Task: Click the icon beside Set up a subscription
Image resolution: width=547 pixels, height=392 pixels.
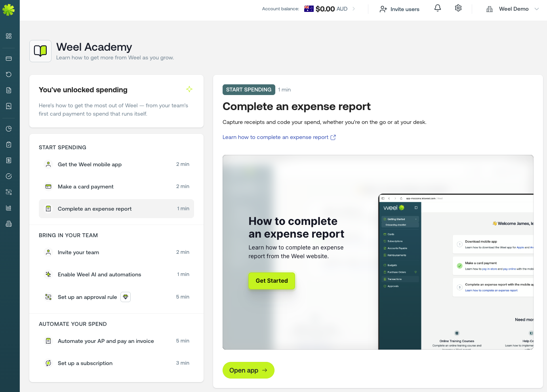Action: 48,363
